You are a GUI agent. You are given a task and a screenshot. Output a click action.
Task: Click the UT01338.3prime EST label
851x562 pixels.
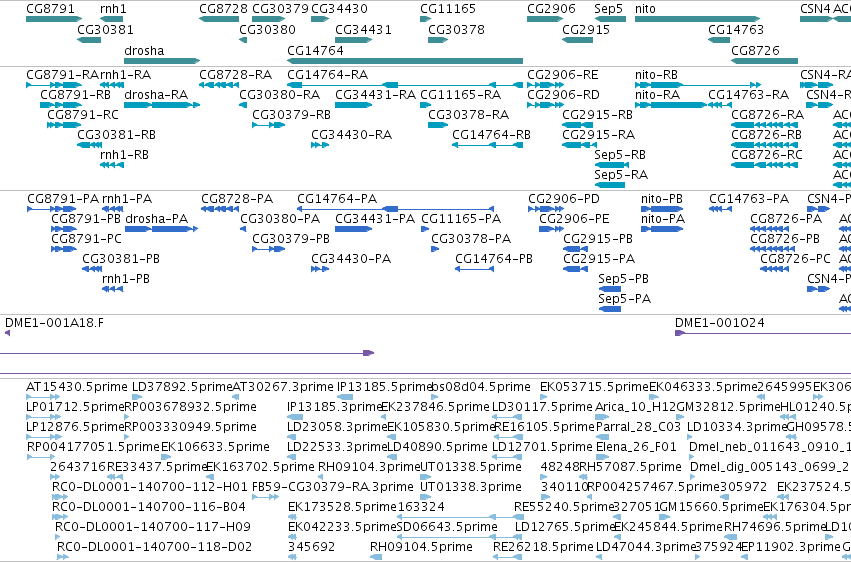click(x=471, y=487)
